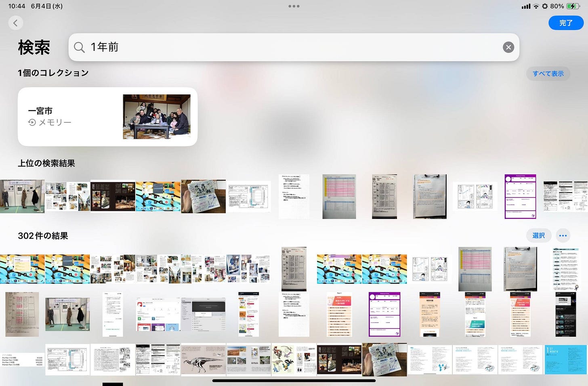Tap the 302件の結果 heading
588x386 pixels.
[43, 236]
